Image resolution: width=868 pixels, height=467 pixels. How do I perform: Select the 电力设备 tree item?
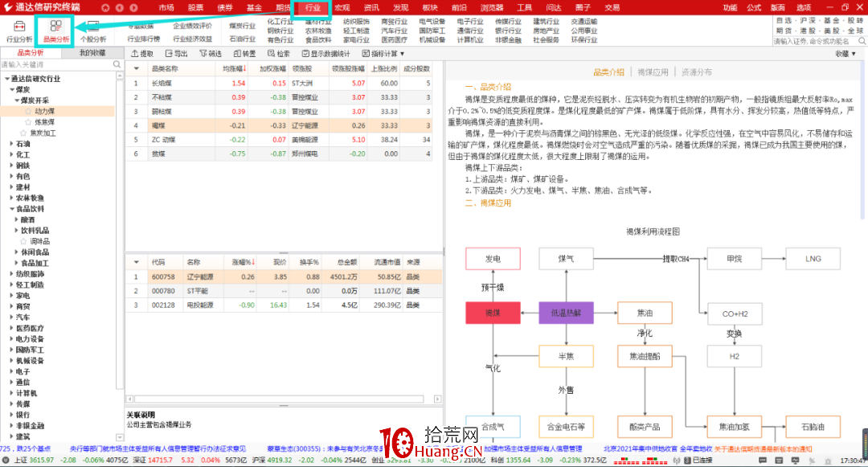point(30,339)
